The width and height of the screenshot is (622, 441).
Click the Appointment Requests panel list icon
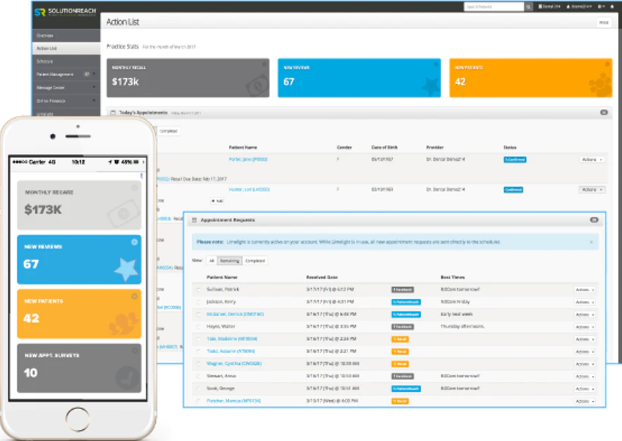193,219
